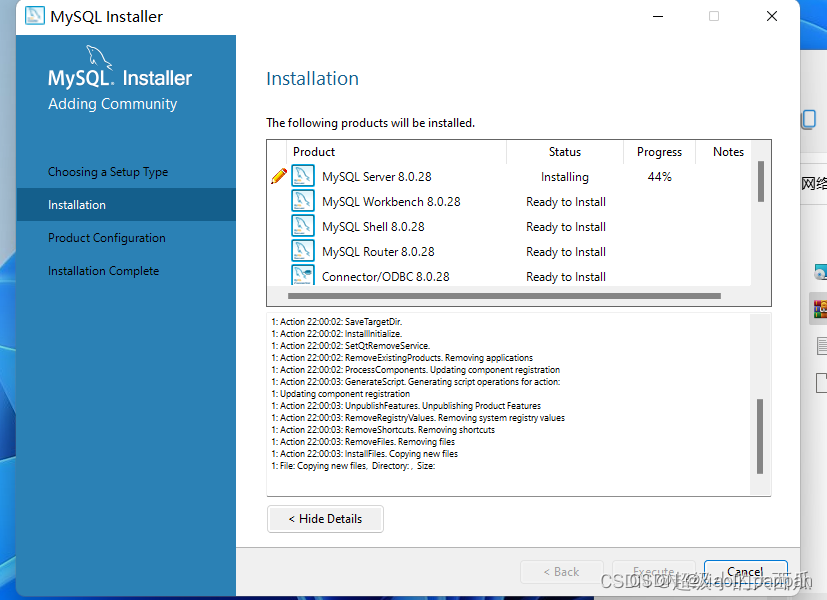Open the Product Configuration step
Viewport: 827px width, 600px height.
coord(107,238)
